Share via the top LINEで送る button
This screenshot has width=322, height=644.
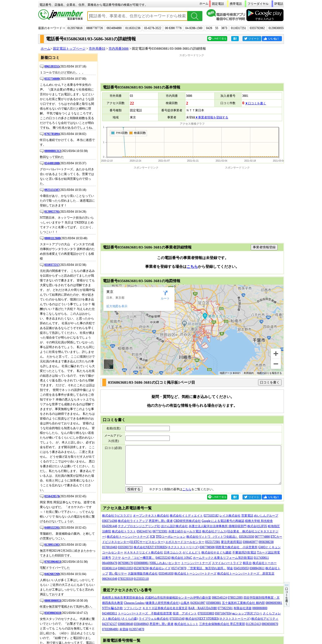pyautogui.click(x=217, y=39)
